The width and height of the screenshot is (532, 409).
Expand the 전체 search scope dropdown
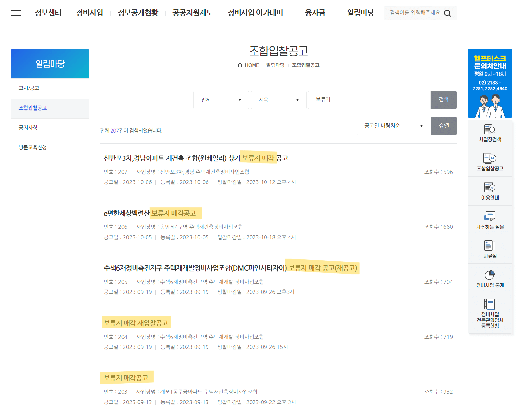(x=221, y=100)
